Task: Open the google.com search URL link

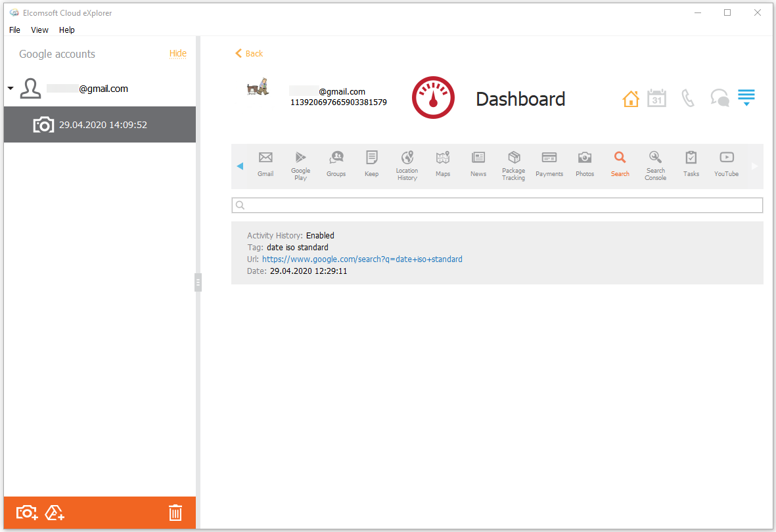Action: coord(362,259)
